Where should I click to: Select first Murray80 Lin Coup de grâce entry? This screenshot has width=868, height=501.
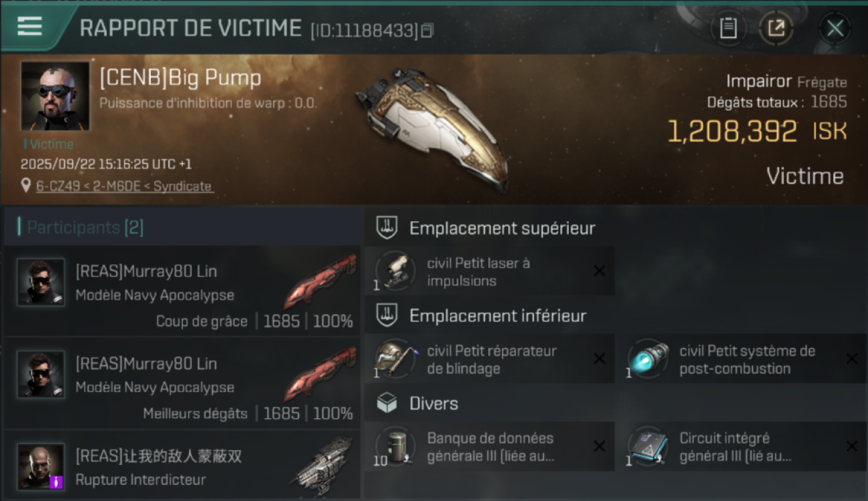tap(182, 291)
